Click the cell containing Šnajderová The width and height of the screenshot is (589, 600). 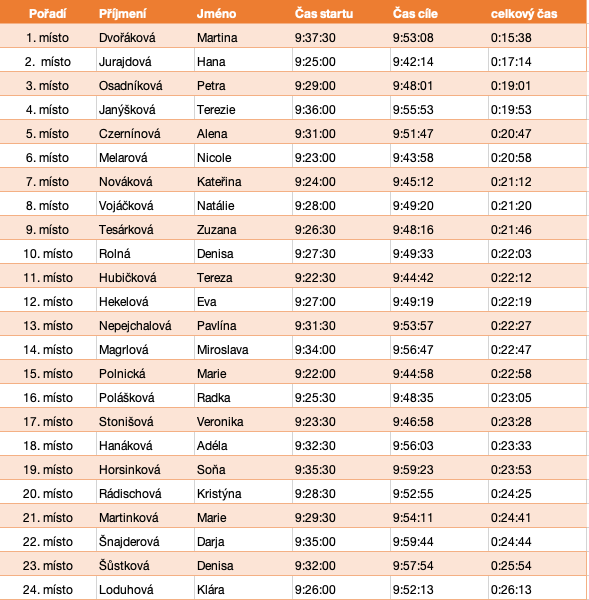point(145,541)
